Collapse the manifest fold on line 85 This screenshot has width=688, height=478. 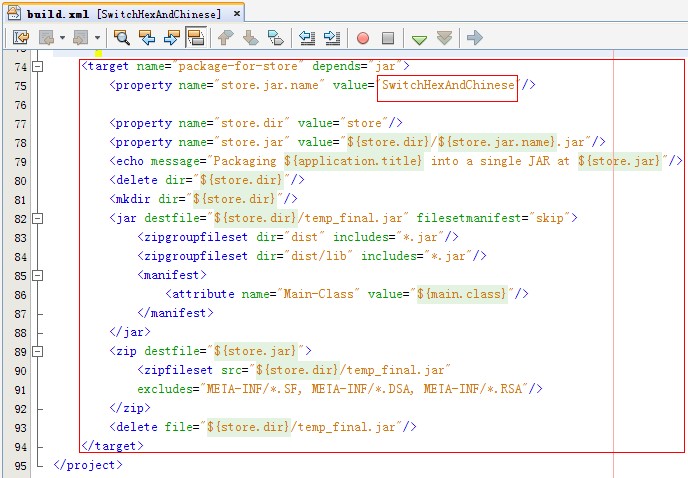[38, 275]
